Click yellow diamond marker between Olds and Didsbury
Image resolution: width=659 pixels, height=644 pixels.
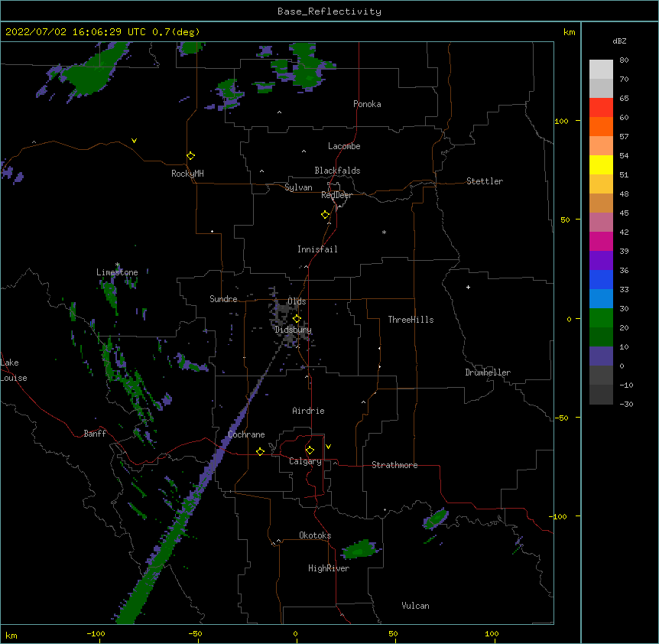pos(297,319)
